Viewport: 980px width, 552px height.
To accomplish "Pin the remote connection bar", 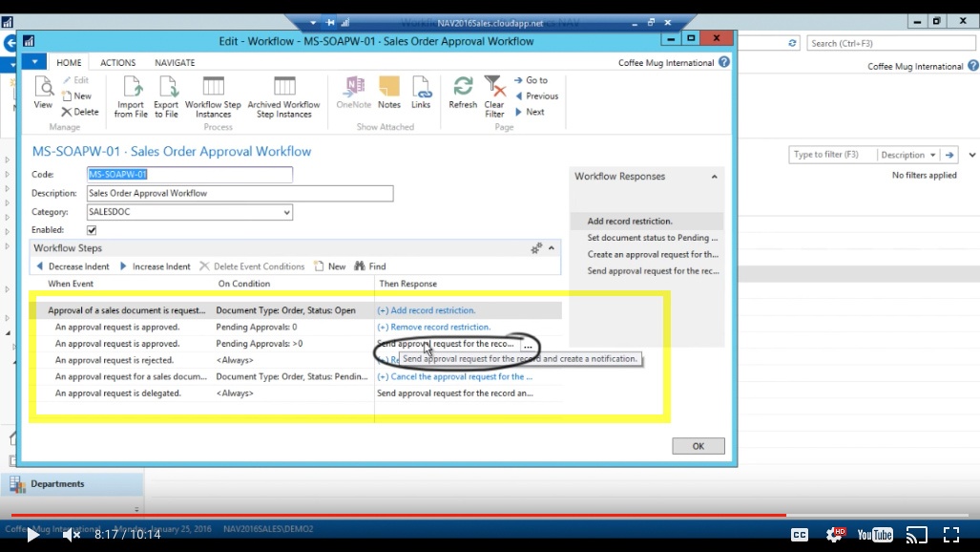I will coord(330,23).
